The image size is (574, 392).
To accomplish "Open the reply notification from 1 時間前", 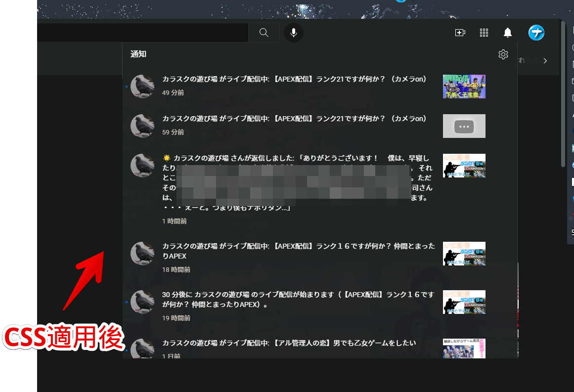I will pos(319,190).
